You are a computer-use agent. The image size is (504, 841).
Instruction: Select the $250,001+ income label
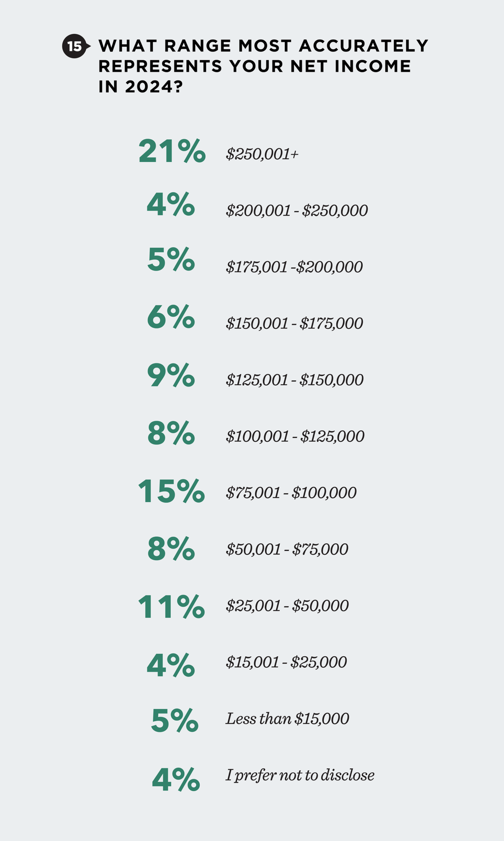click(262, 154)
